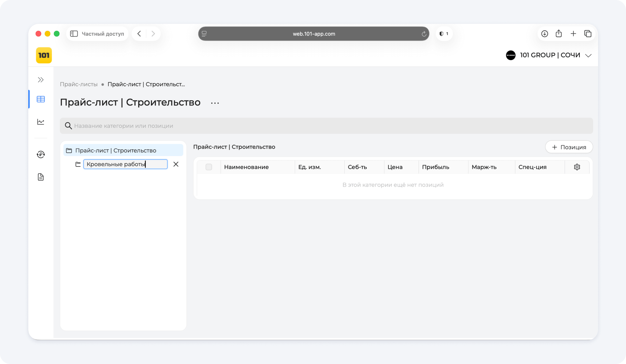Screen dimensions: 626x364
Task: Tick the select-all checkbox in table header
Action: tap(209, 167)
